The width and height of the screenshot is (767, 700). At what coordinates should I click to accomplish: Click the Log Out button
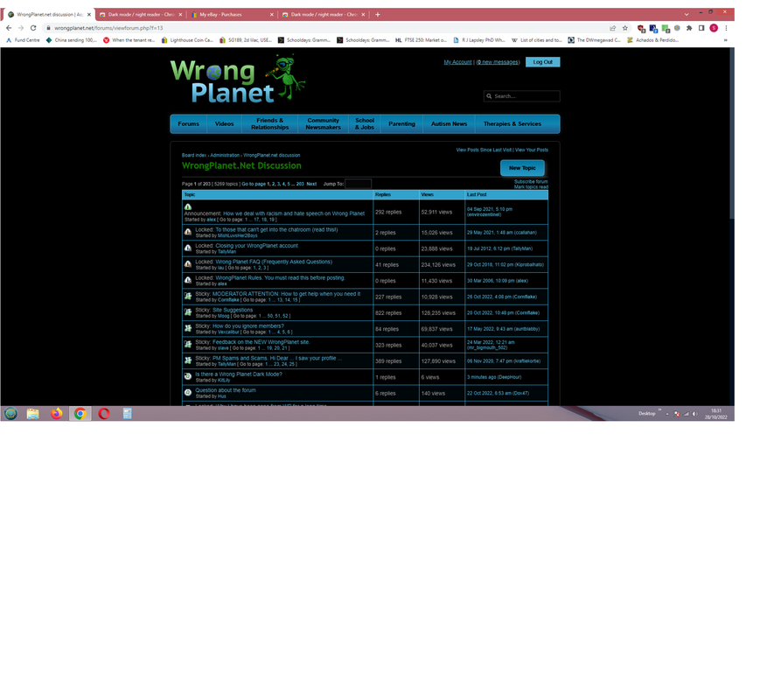click(x=542, y=62)
